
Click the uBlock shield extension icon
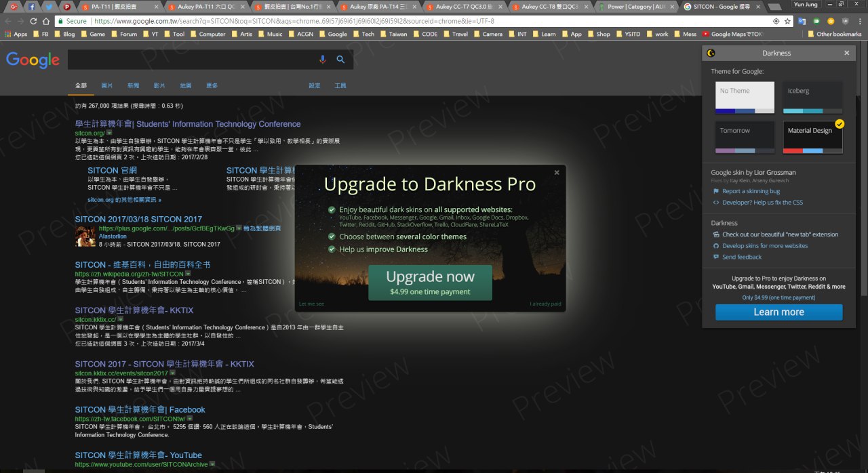tap(844, 21)
